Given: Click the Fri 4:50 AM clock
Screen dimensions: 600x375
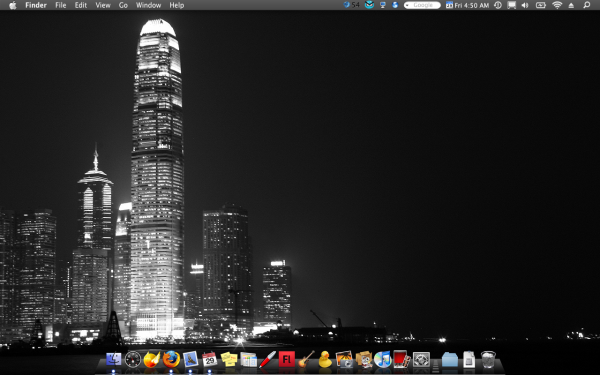Looking at the screenshot, I should [472, 5].
